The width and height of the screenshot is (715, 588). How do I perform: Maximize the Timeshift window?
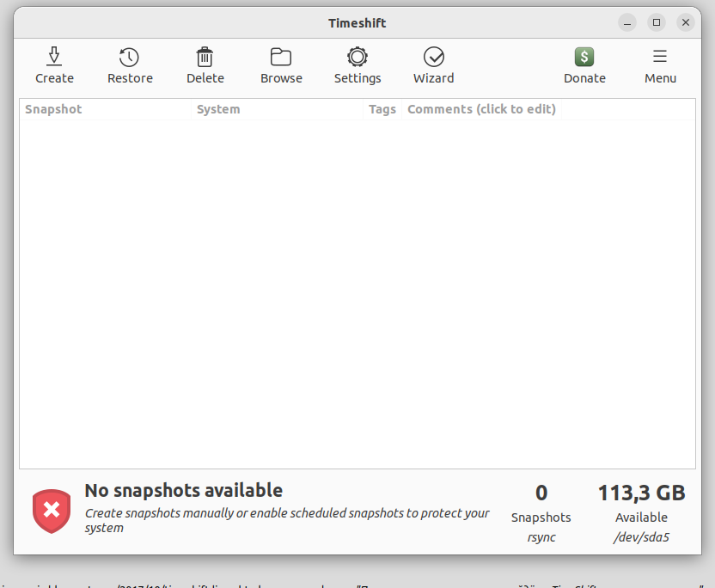pyautogui.click(x=657, y=22)
